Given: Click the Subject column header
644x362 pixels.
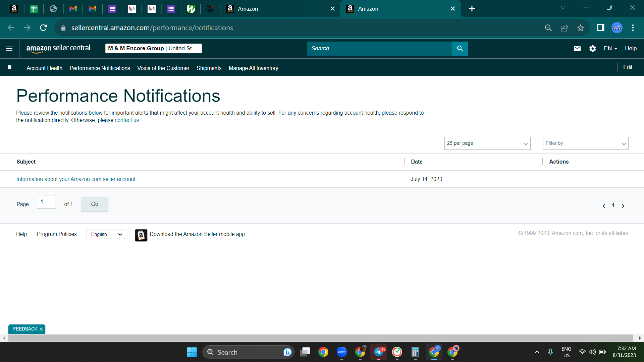Looking at the screenshot, I should click(26, 162).
